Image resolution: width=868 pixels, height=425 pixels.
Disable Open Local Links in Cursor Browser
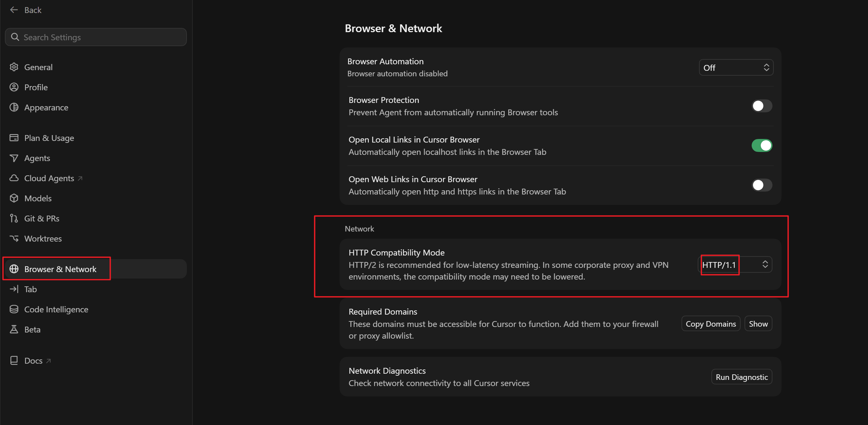(x=761, y=145)
